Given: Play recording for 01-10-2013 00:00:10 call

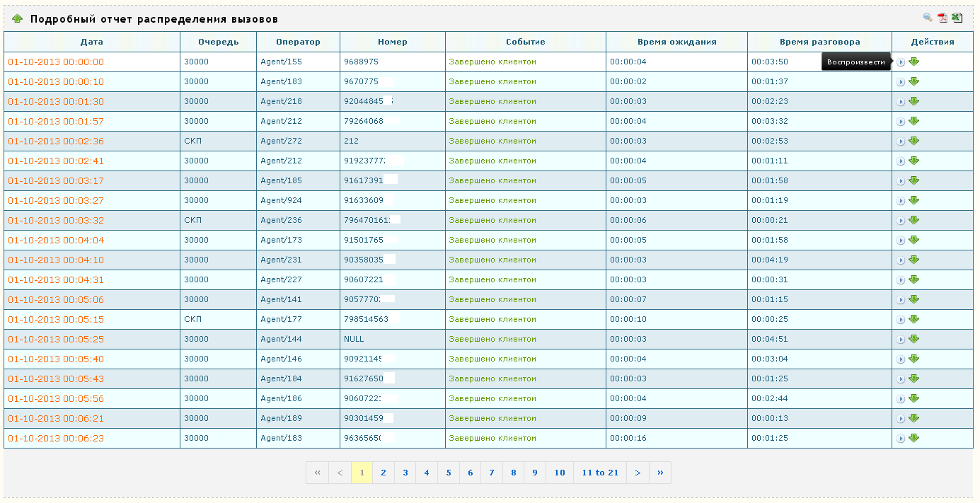Looking at the screenshot, I should (x=901, y=82).
